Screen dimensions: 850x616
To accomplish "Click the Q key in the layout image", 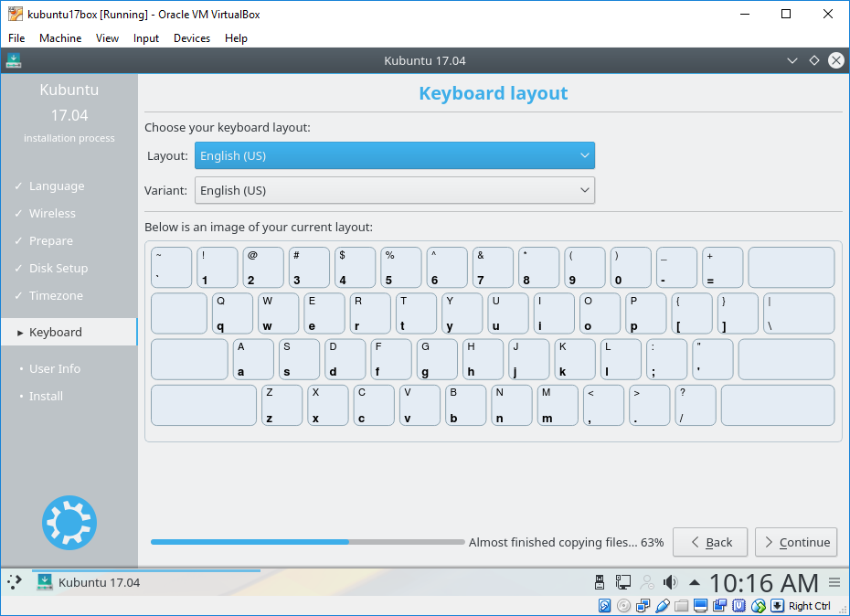I will click(232, 313).
